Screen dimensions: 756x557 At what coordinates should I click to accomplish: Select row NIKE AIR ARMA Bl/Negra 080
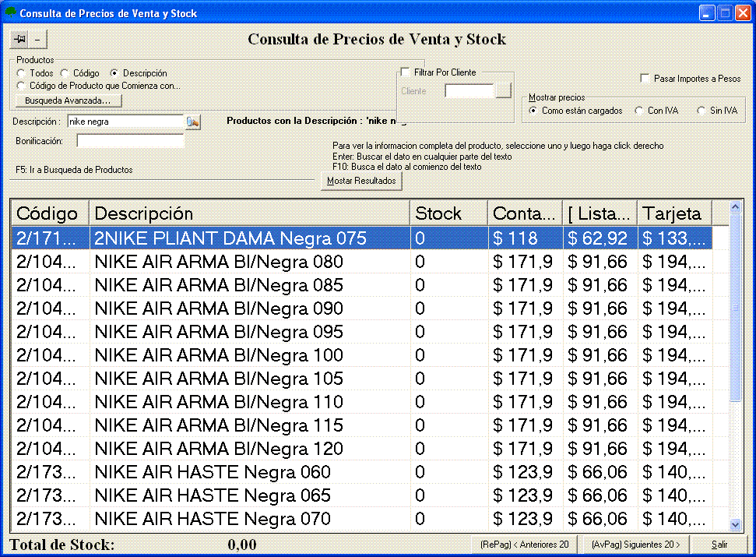click(361, 262)
